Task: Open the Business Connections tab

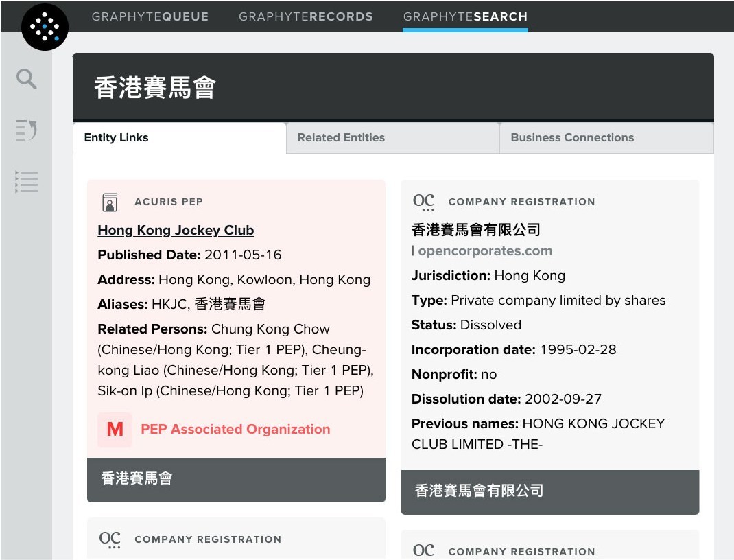Action: [x=572, y=138]
